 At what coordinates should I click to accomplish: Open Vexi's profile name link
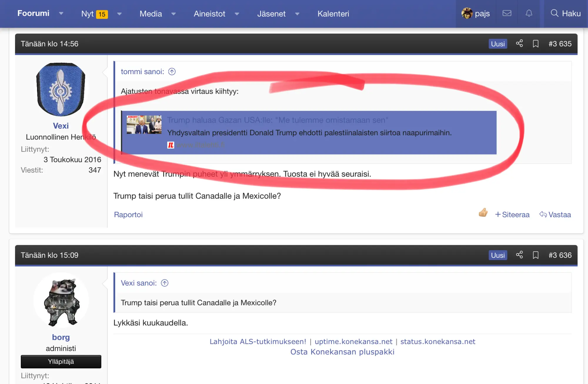[x=61, y=126]
